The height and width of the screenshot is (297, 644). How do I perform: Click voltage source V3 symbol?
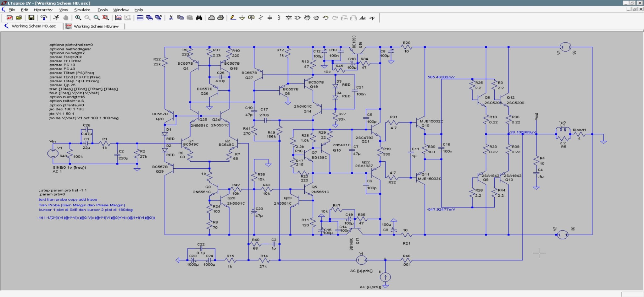pos(565,47)
